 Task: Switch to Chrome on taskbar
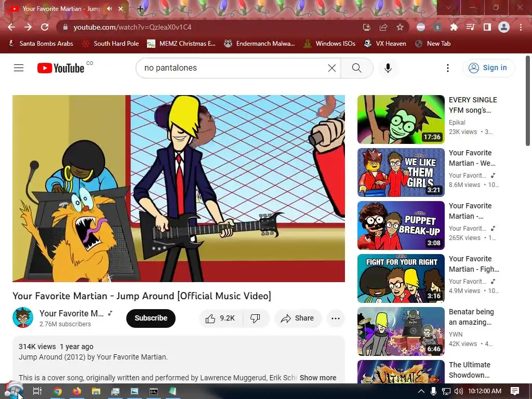58,391
